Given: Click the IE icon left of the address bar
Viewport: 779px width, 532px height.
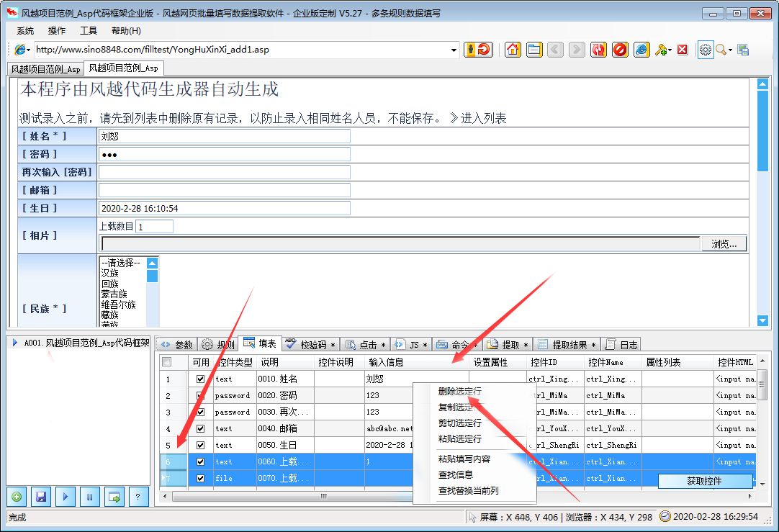Looking at the screenshot, I should 20,50.
